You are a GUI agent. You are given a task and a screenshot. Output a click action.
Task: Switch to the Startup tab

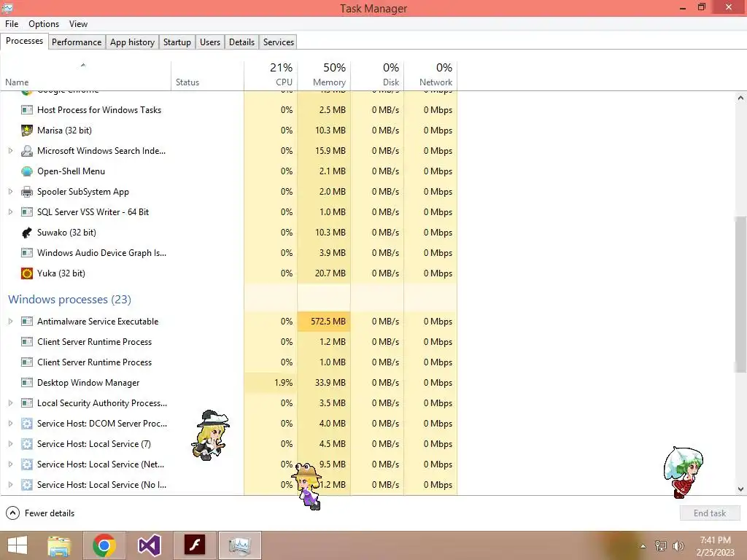tap(177, 42)
